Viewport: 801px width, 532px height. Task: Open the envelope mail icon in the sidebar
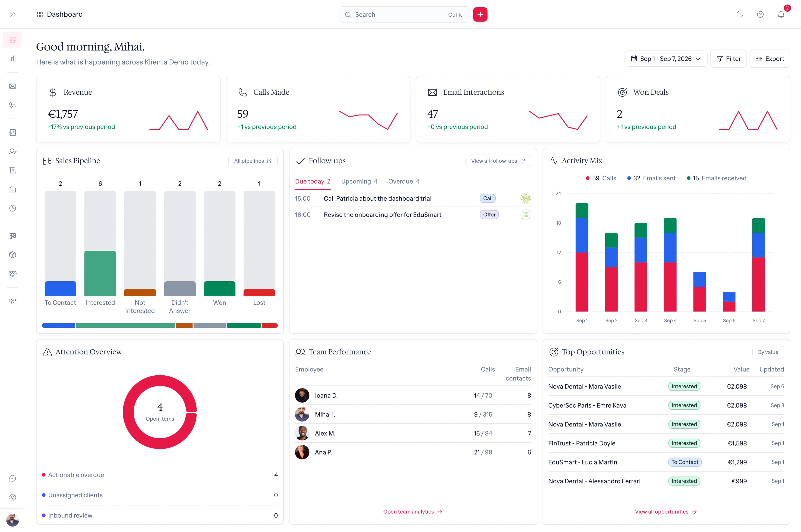coord(13,86)
